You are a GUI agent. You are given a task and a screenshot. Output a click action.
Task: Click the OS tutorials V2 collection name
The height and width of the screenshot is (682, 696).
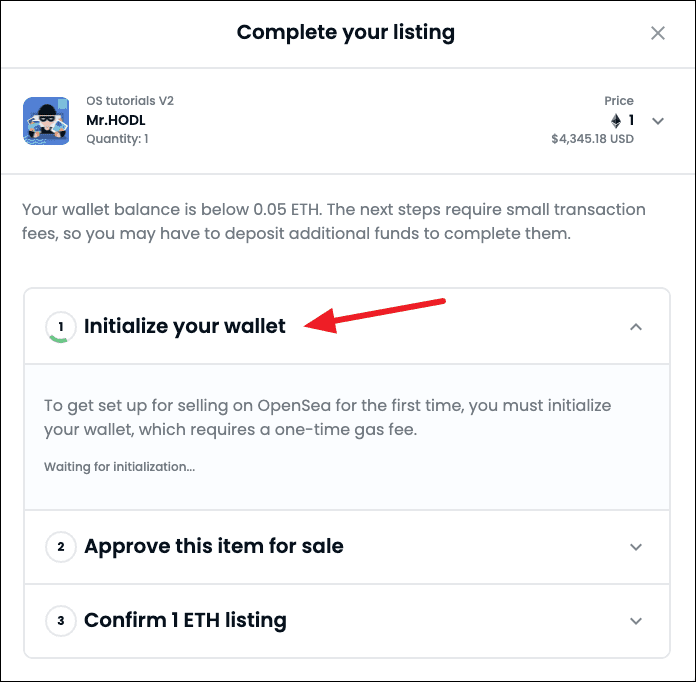(130, 101)
